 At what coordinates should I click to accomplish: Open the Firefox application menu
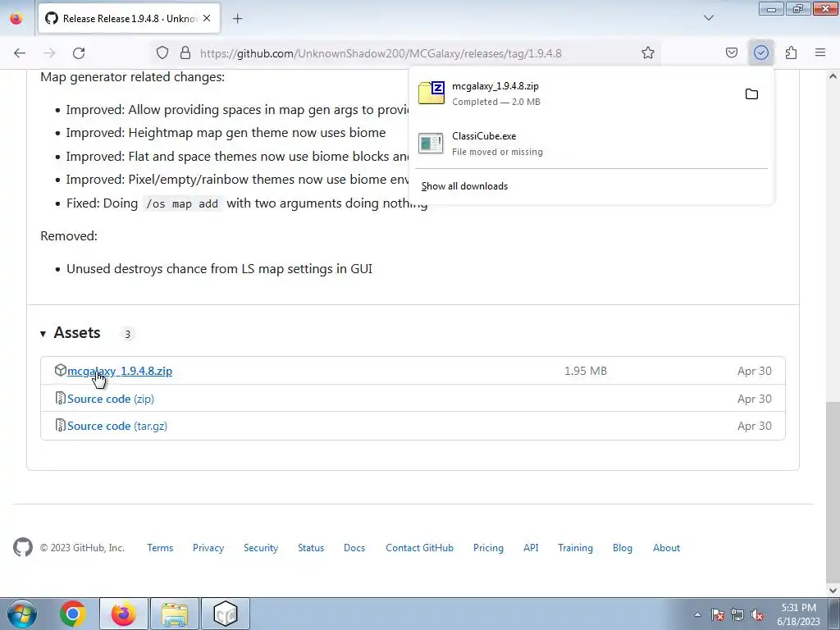pyautogui.click(x=820, y=53)
